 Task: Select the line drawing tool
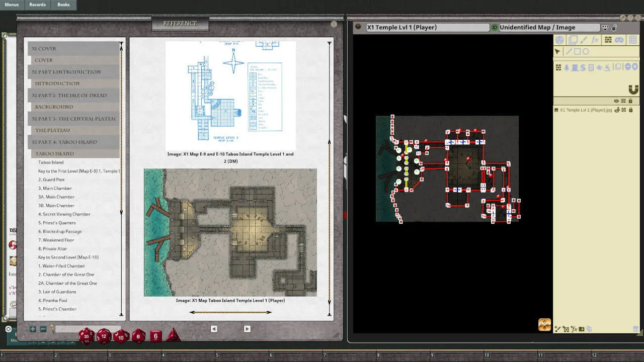569,51
